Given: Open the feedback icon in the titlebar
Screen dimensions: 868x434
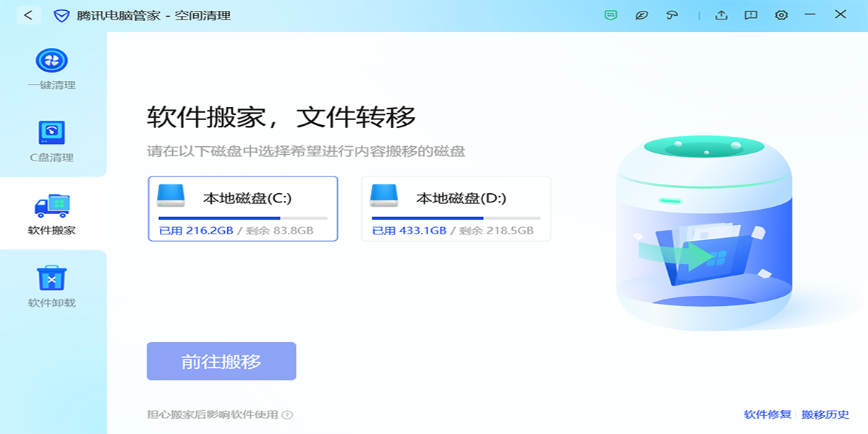Looking at the screenshot, I should click(x=751, y=14).
